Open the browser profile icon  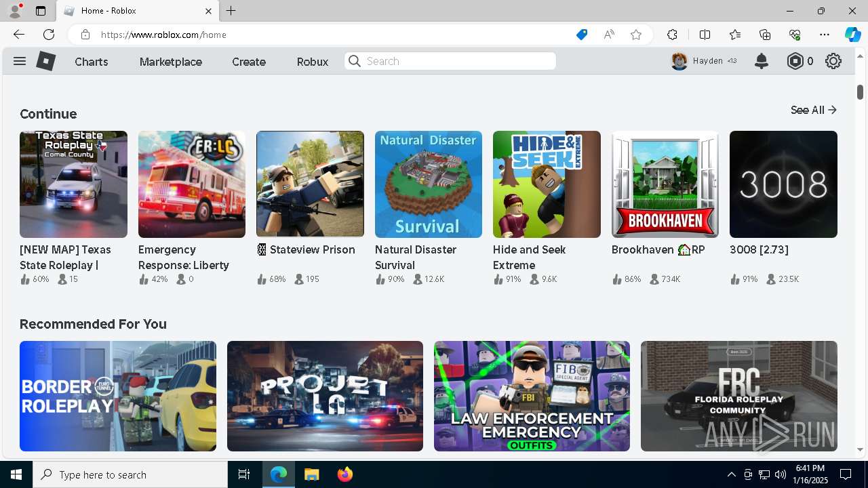coord(14,11)
